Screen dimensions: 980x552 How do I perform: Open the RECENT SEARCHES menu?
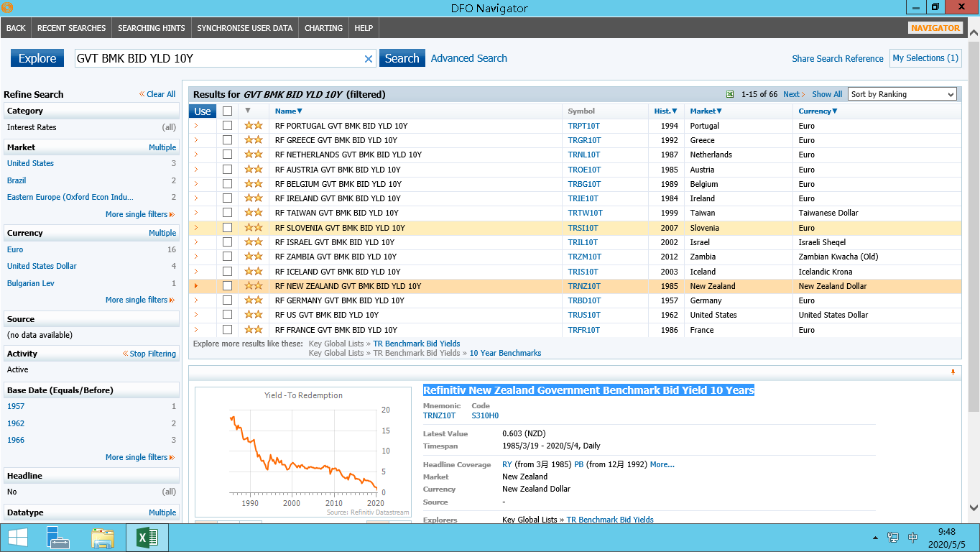tap(71, 28)
